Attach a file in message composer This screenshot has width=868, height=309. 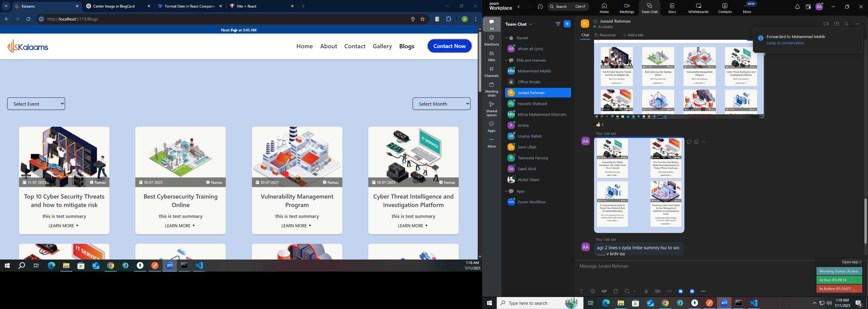(616, 291)
